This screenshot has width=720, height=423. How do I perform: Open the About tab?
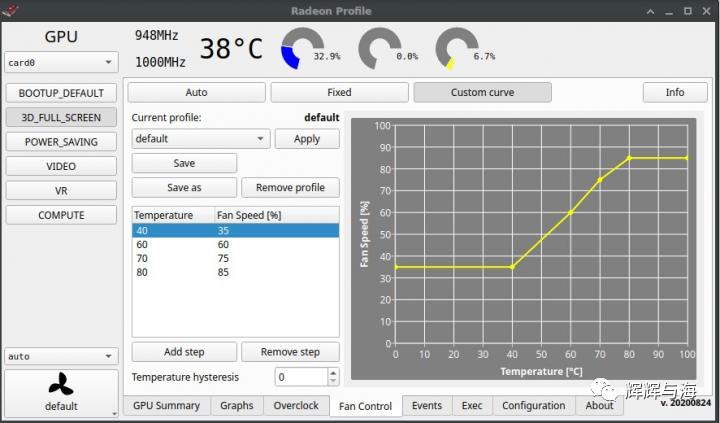(599, 406)
